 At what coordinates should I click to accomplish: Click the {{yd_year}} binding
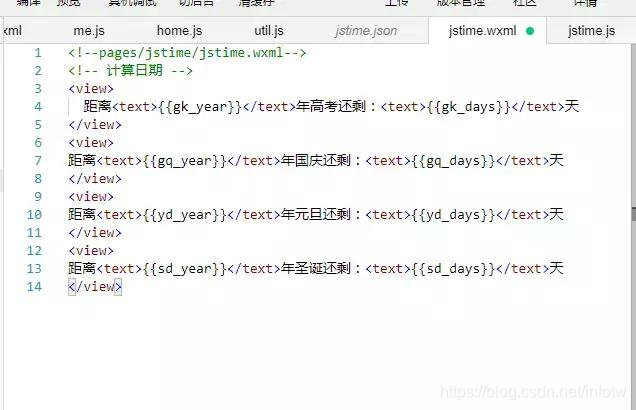[185, 215]
